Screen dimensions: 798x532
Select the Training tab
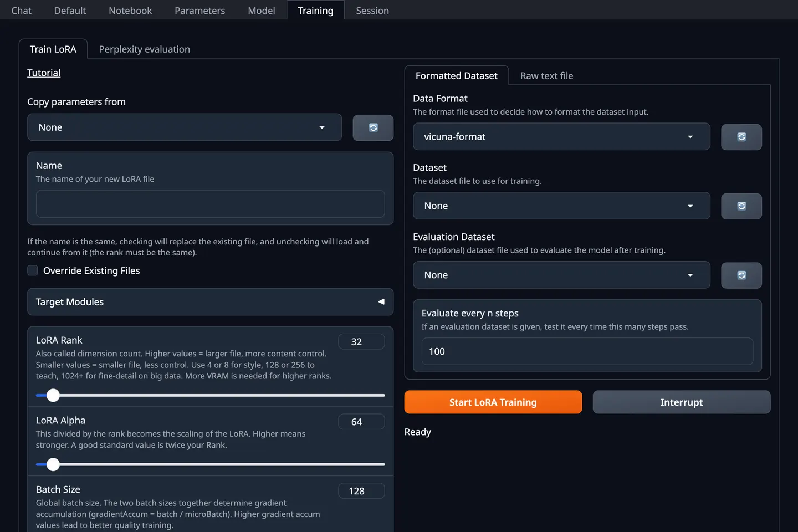tap(315, 11)
